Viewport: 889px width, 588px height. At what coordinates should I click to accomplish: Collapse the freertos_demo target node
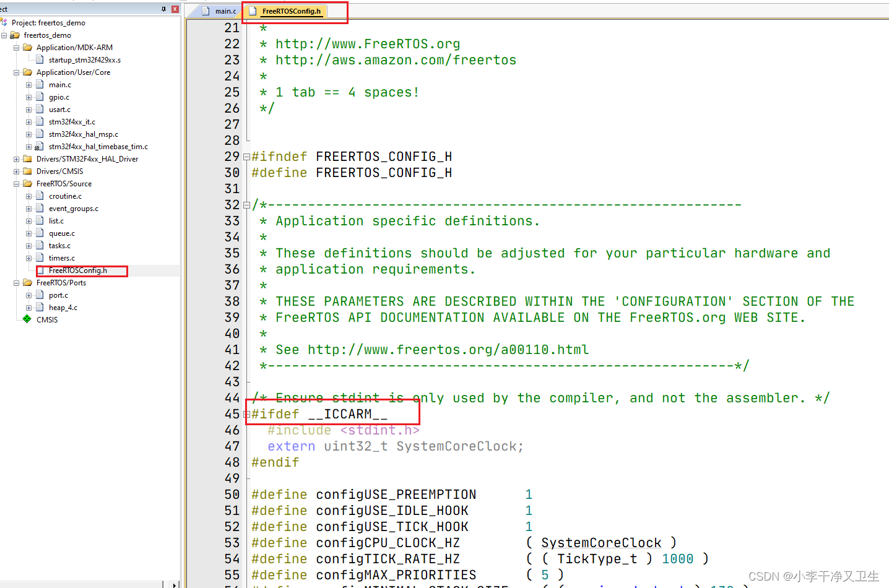tap(4, 35)
